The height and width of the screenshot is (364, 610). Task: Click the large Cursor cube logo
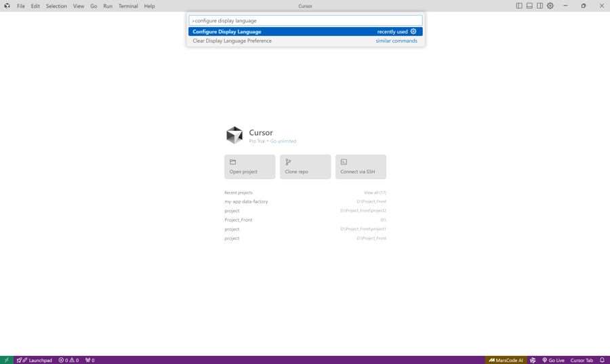(235, 135)
